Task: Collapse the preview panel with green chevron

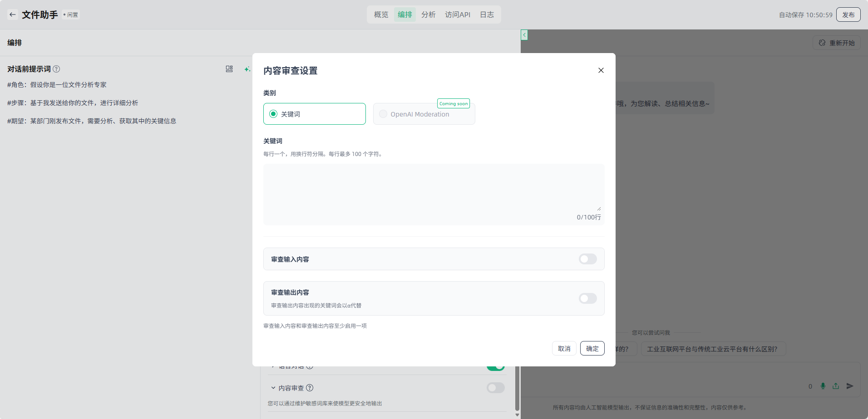Action: click(524, 35)
